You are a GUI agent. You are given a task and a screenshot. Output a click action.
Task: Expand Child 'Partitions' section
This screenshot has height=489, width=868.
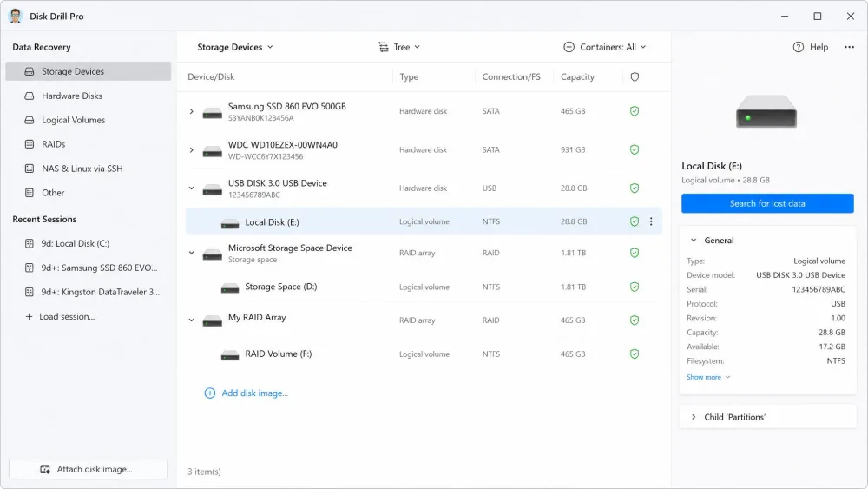tap(694, 417)
